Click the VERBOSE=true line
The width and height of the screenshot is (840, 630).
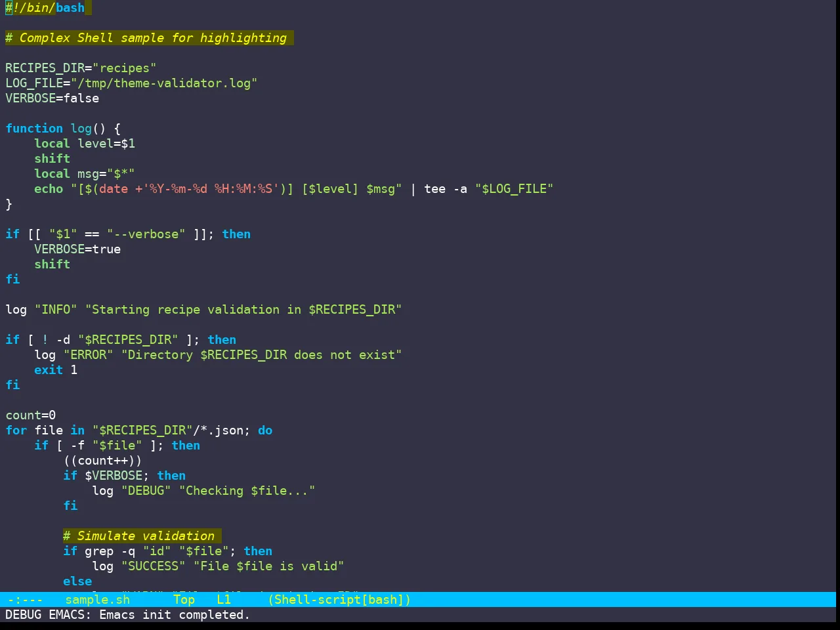point(77,249)
